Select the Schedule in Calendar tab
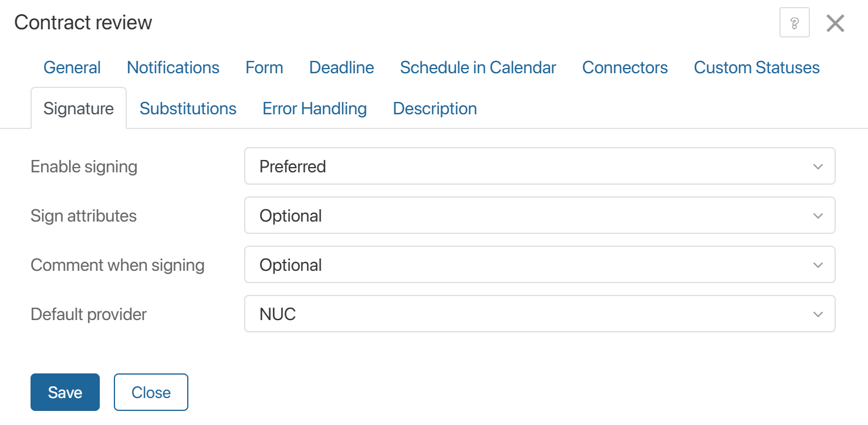 [x=478, y=67]
